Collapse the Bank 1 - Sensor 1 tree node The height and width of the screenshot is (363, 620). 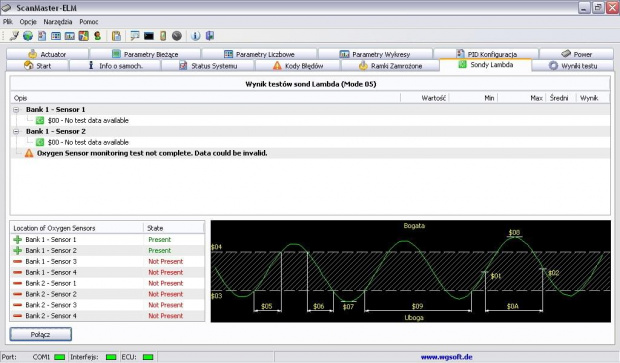coord(16,110)
